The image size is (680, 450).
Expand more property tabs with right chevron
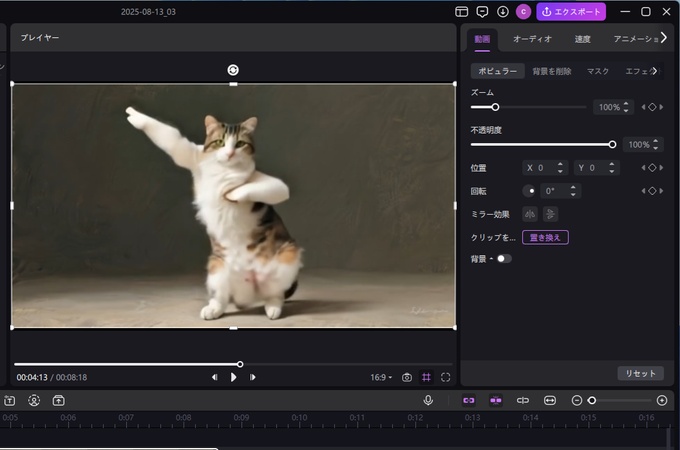pyautogui.click(x=664, y=38)
